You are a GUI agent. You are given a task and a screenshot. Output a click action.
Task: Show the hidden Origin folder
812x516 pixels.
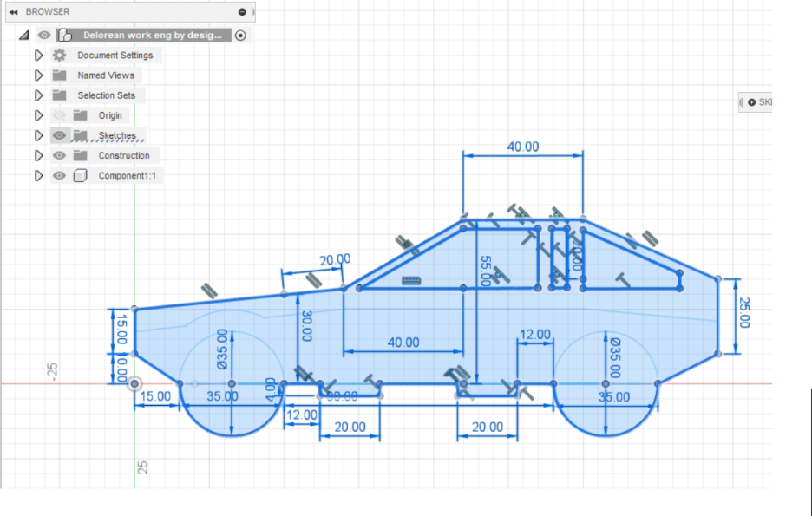[x=60, y=114]
